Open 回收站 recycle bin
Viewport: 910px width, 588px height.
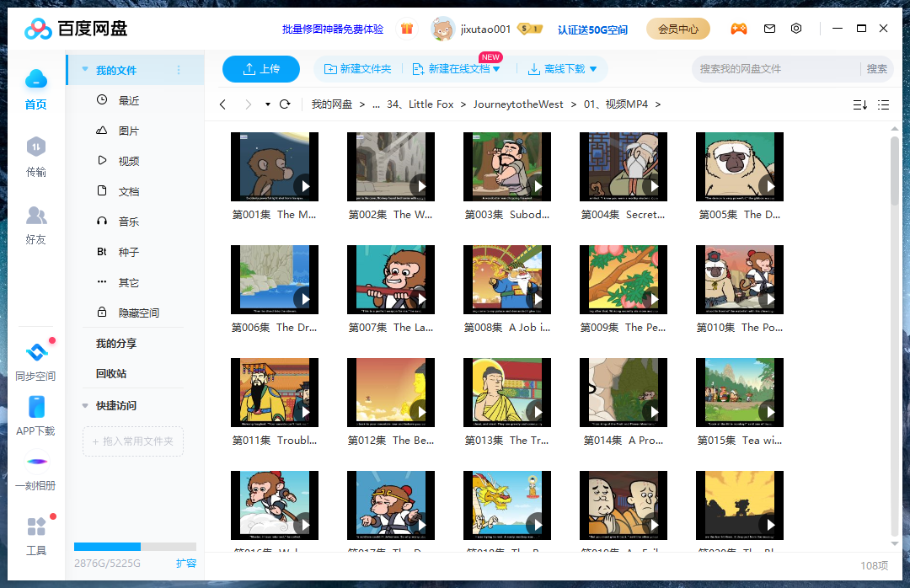[x=111, y=374]
